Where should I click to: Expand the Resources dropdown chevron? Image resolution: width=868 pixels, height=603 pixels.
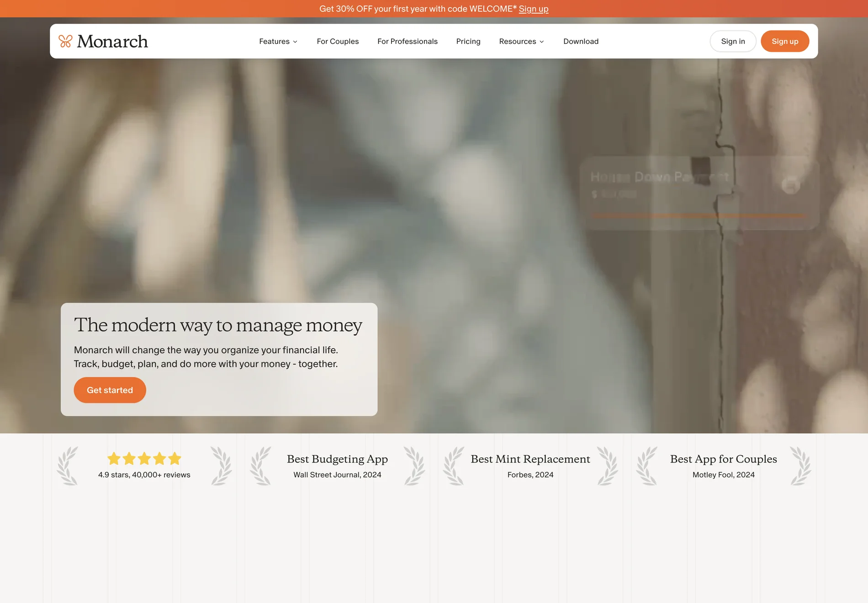542,42
